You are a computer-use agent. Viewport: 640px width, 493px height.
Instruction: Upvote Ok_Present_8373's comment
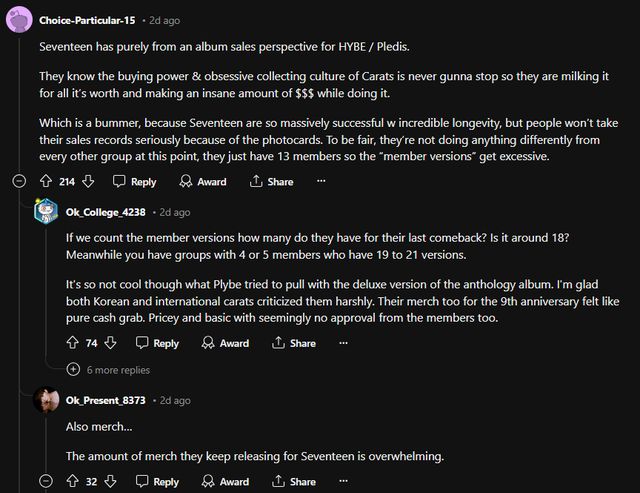click(72, 481)
